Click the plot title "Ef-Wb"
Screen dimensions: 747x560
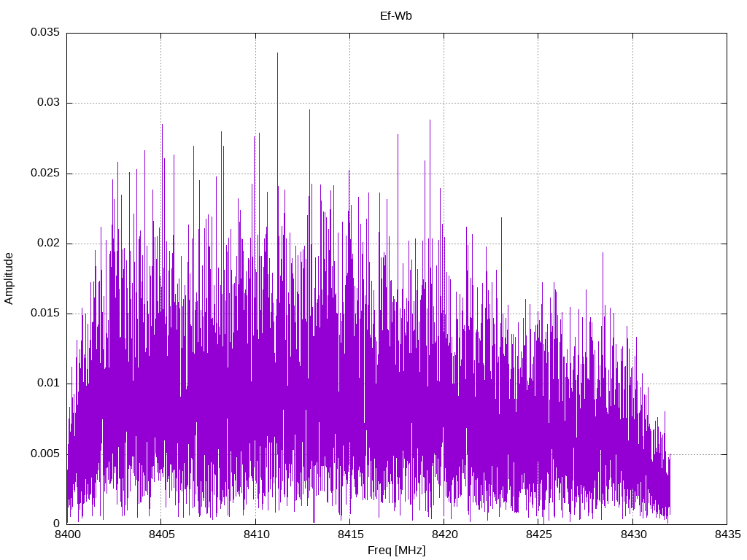tap(396, 16)
